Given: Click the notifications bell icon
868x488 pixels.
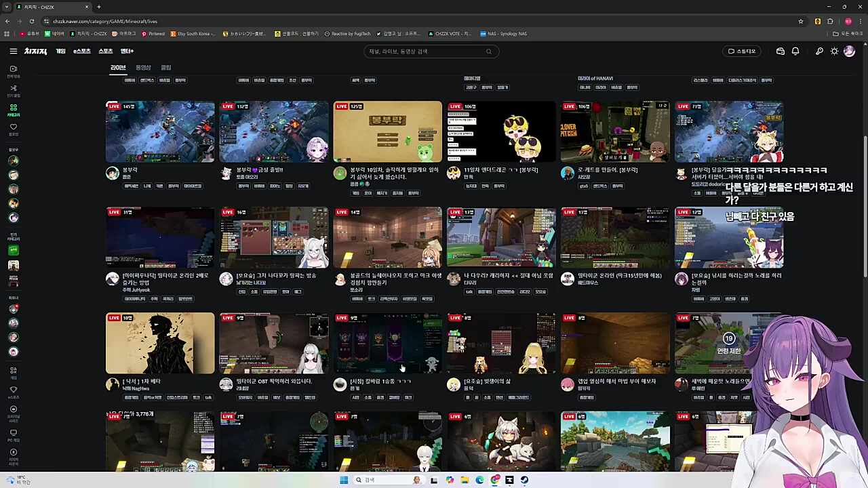Looking at the screenshot, I should tap(795, 52).
